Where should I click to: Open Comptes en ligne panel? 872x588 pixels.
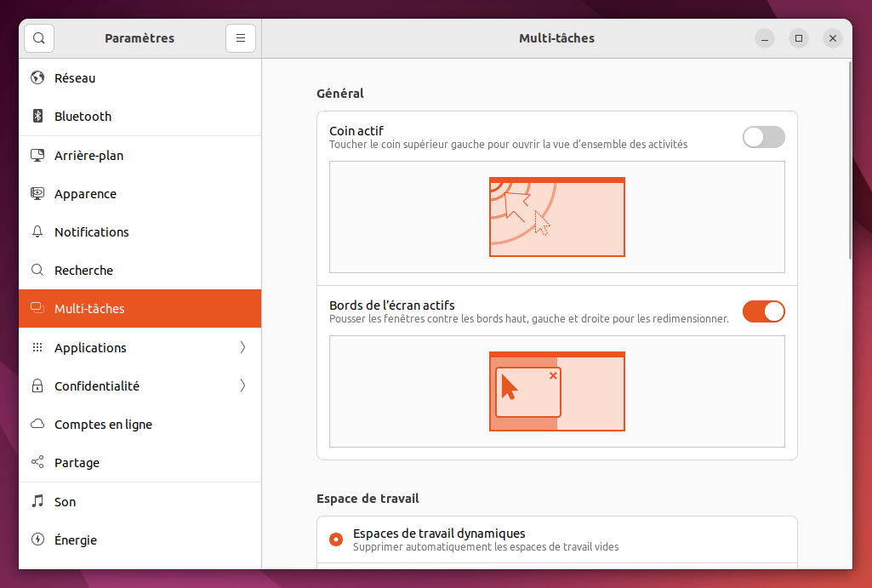140,425
